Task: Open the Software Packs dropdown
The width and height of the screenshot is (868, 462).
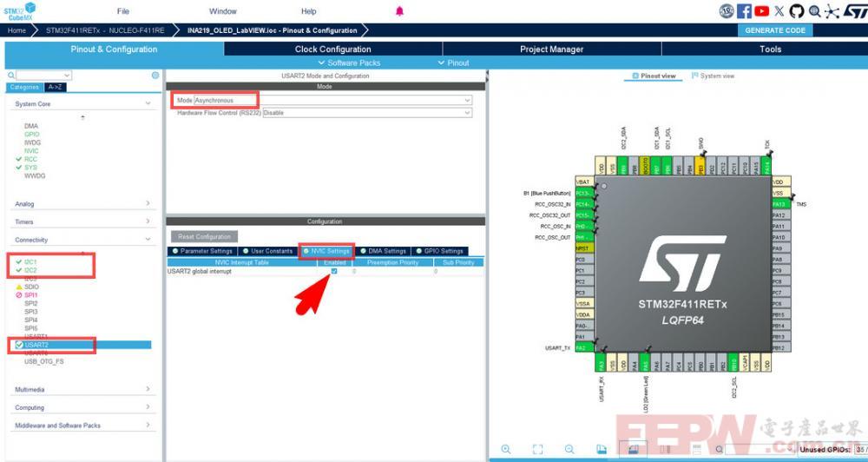Action: coord(349,63)
